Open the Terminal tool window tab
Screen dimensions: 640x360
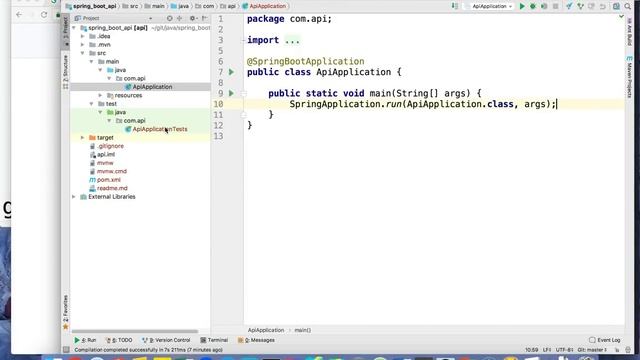[214, 340]
